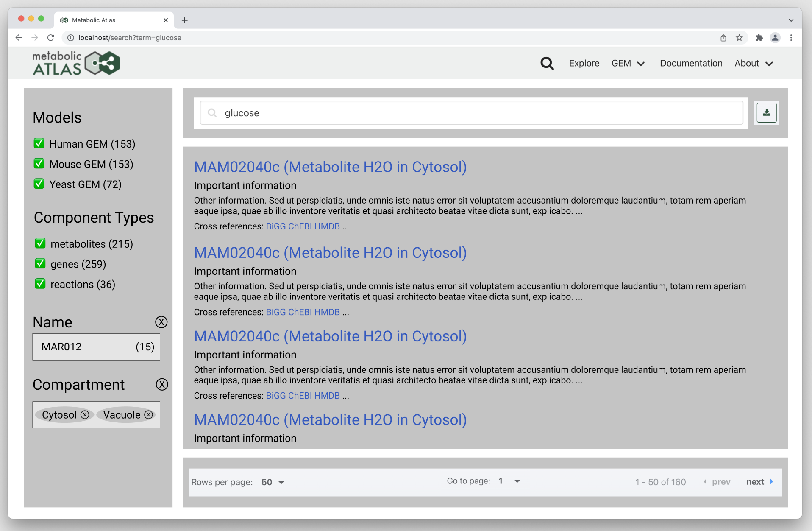Remove the Vacuole compartment chip
Image resolution: width=812 pixels, height=531 pixels.
[x=148, y=415]
